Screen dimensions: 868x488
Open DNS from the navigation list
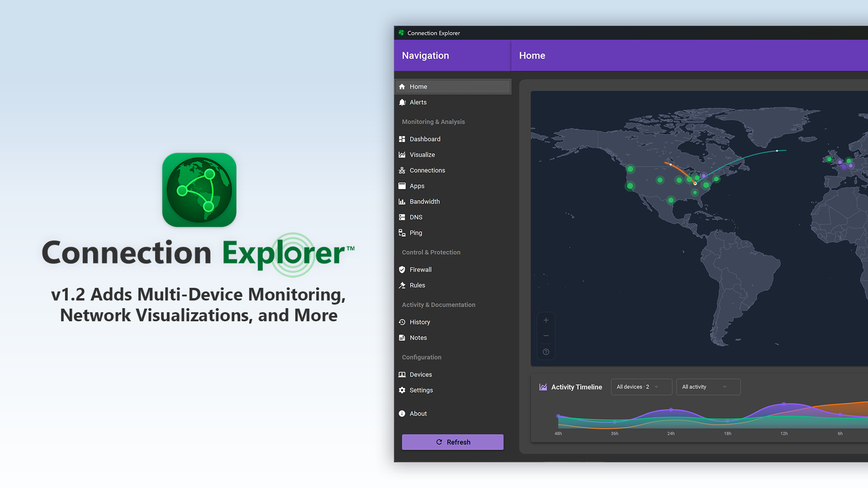tap(453, 217)
